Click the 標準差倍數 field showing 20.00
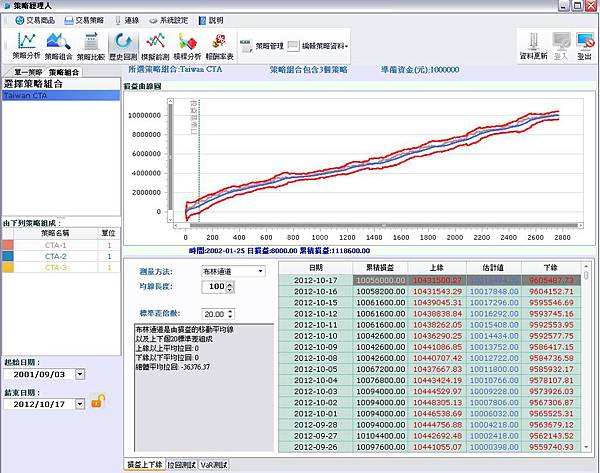Image resolution: width=600 pixels, height=473 pixels. tap(214, 314)
